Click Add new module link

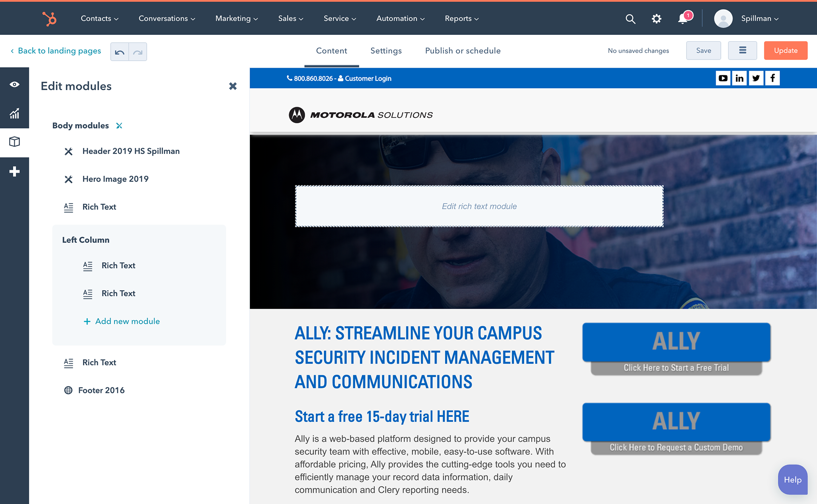tap(122, 322)
